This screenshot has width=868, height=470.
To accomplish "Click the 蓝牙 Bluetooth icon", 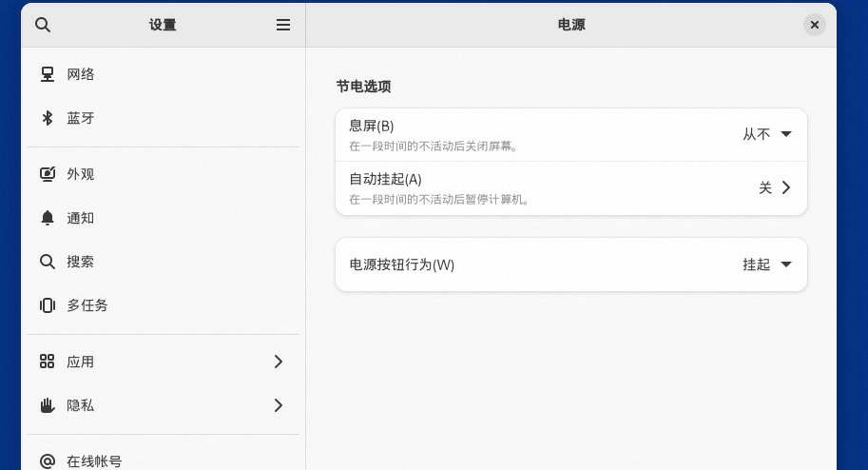I will (x=48, y=118).
